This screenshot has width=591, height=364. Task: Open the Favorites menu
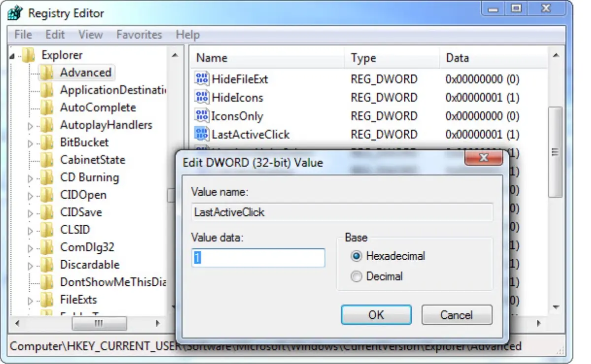coord(139,34)
